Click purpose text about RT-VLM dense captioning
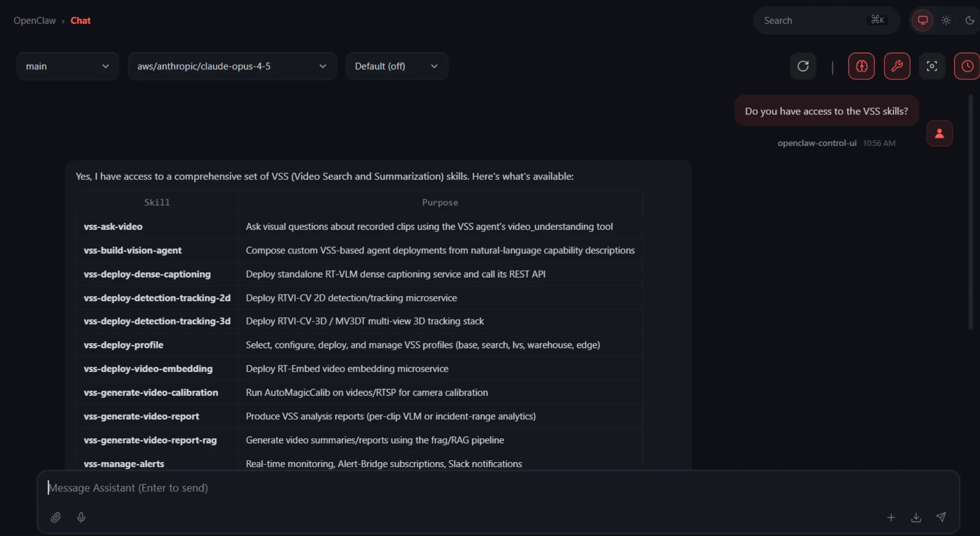980x536 pixels. (x=396, y=274)
